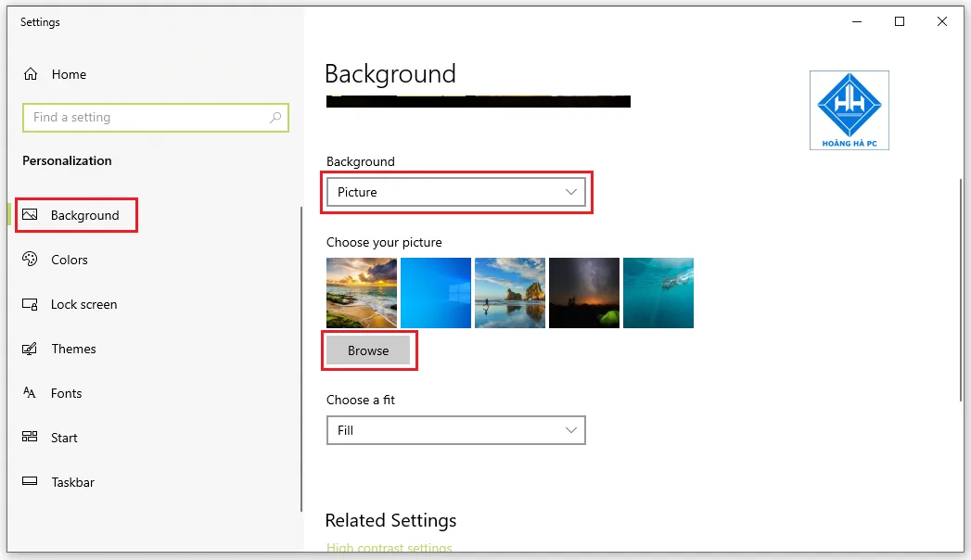The height and width of the screenshot is (560, 971).
Task: Select the Background image icon in sidebar
Action: (x=32, y=214)
